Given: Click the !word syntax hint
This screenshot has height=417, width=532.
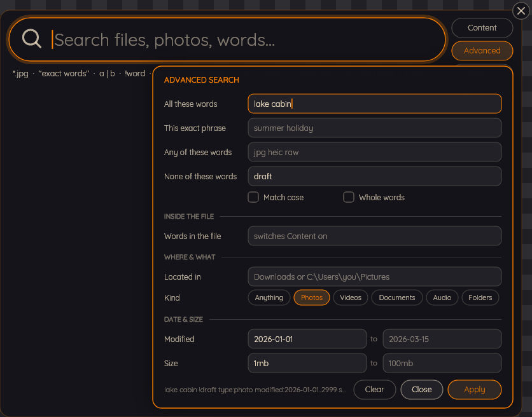Looking at the screenshot, I should 135,74.
